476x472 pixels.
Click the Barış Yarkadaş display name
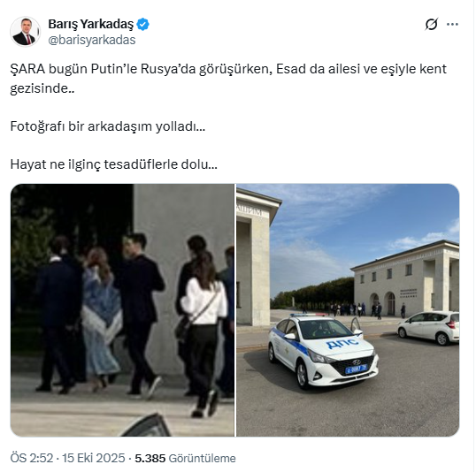click(x=91, y=24)
